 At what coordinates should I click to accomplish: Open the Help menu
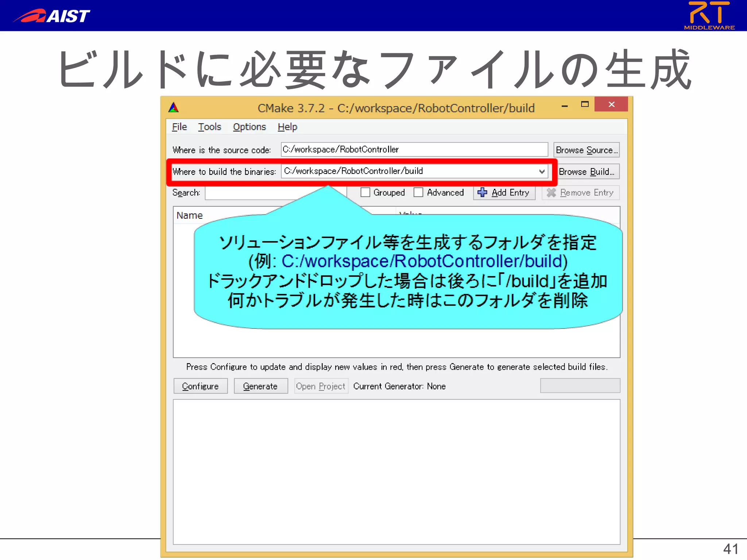[x=287, y=127]
